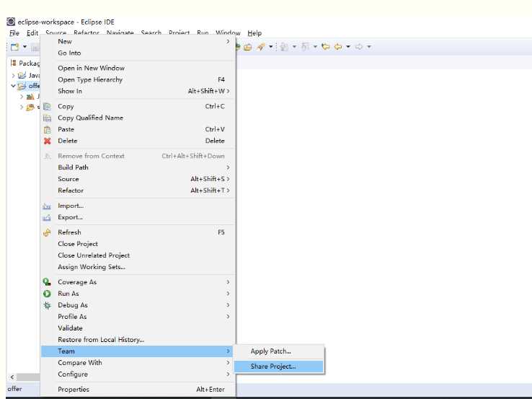Select Assign Working Sets...
The width and height of the screenshot is (532, 399).
coord(138,267)
